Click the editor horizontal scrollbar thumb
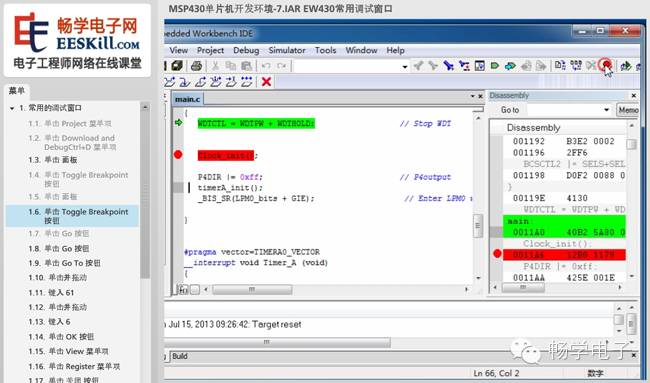 point(252,289)
